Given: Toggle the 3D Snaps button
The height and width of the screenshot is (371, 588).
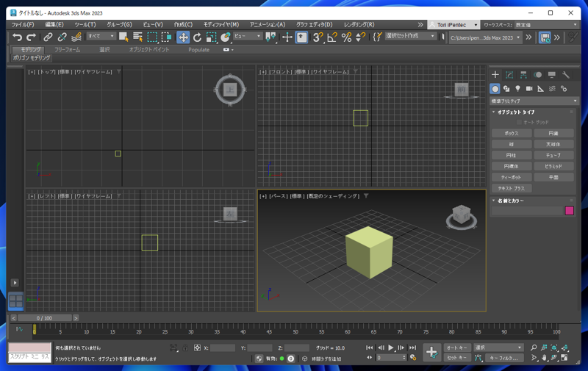Looking at the screenshot, I should click(318, 37).
